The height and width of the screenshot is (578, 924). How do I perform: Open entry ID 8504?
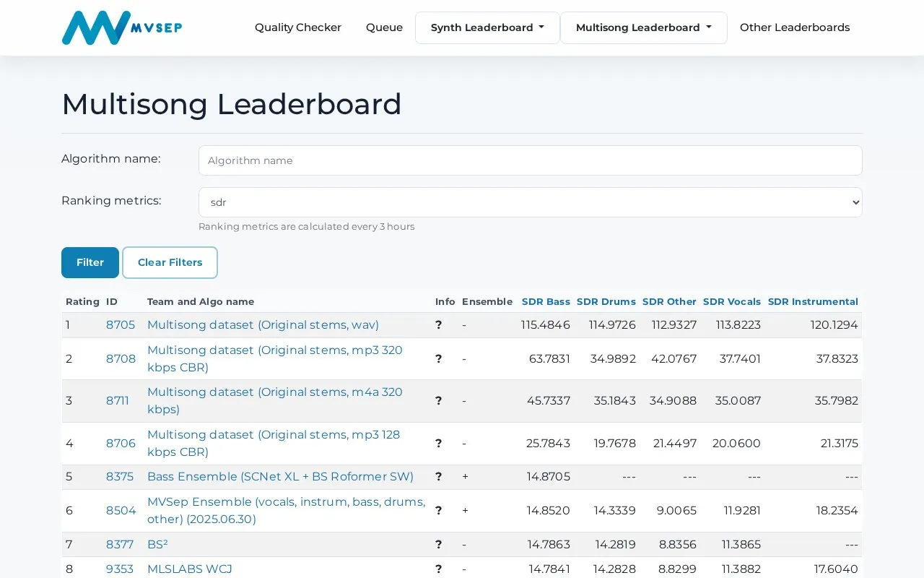(121, 510)
